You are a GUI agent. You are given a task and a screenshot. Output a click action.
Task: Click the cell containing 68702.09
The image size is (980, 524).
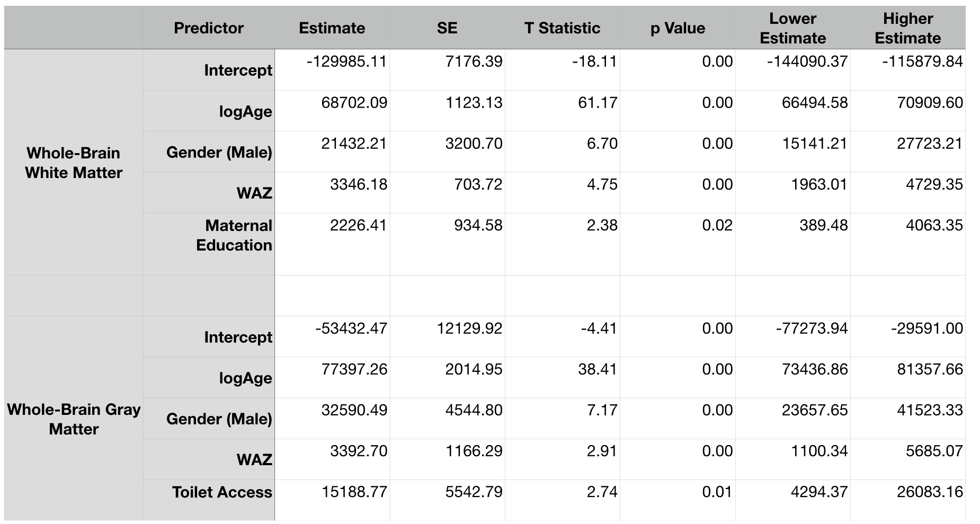pyautogui.click(x=354, y=103)
